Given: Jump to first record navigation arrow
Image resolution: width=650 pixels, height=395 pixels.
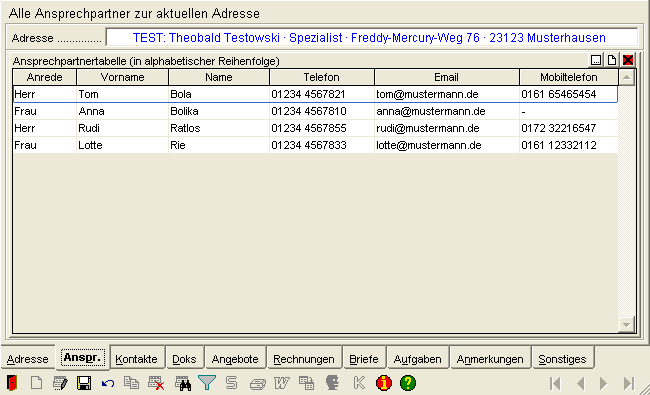Looking at the screenshot, I should (555, 383).
